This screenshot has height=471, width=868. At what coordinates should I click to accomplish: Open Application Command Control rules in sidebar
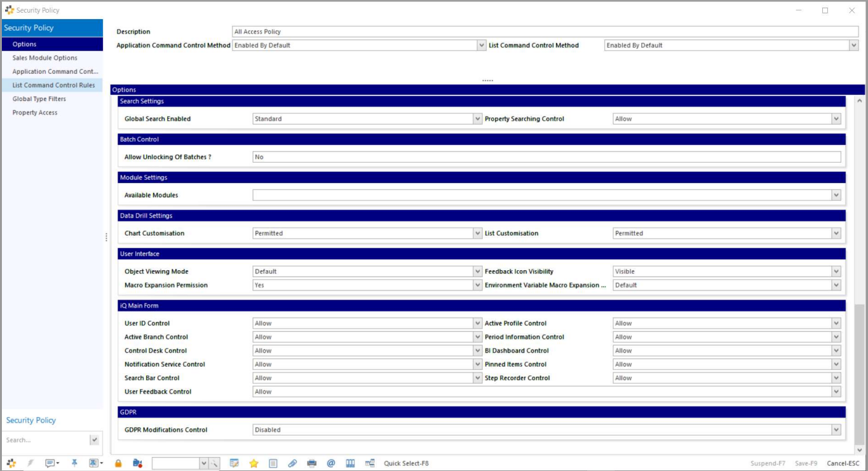(x=52, y=71)
